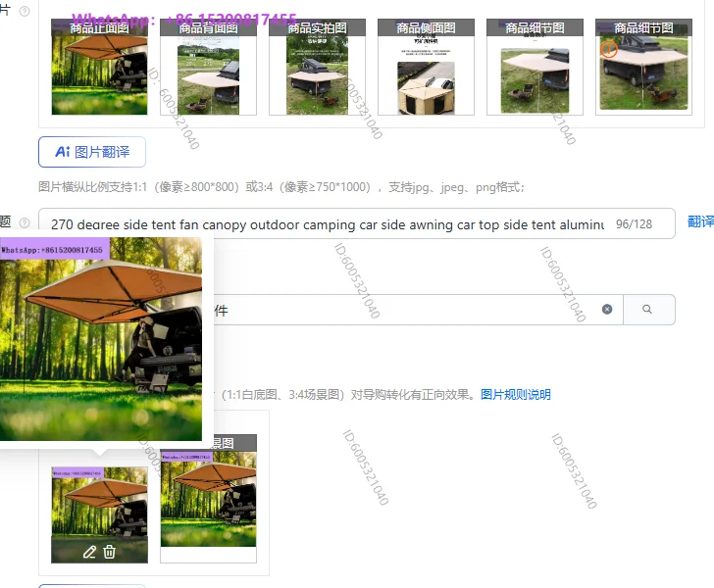Viewport: 714px width, 588px height.
Task: Click the AI 图片翻译 button
Action: coord(92,152)
